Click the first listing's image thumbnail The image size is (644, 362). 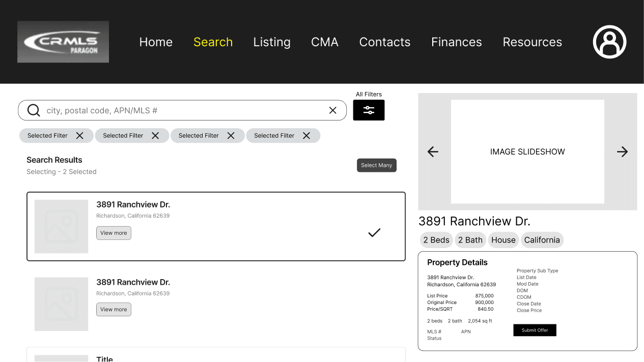61,226
